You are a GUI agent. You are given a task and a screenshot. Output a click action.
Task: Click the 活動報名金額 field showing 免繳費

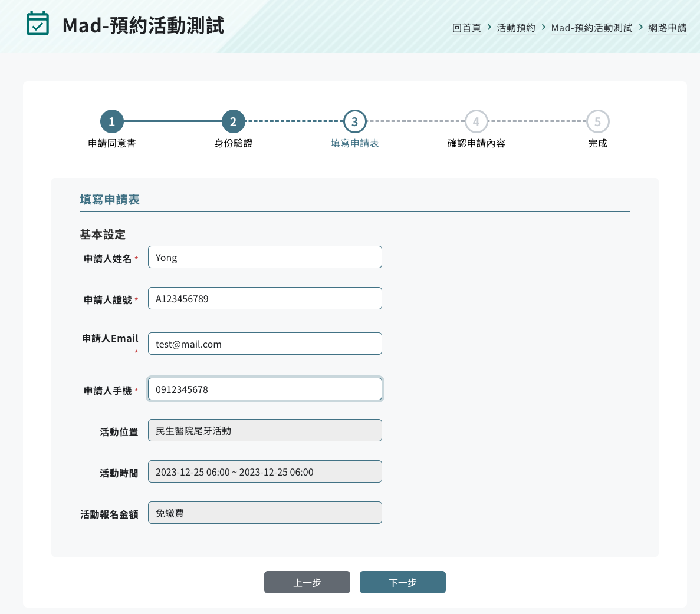265,513
